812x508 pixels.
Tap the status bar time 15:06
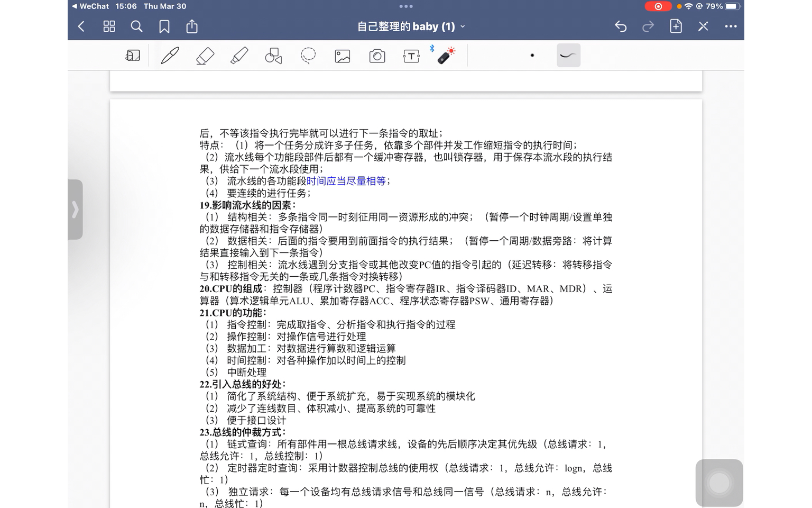click(x=126, y=6)
